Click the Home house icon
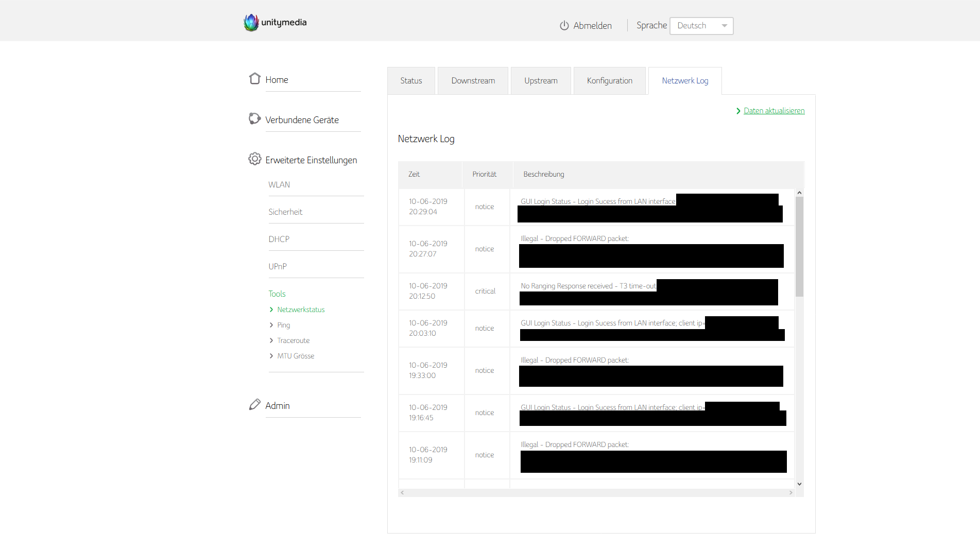This screenshot has height=549, width=980. coord(254,78)
